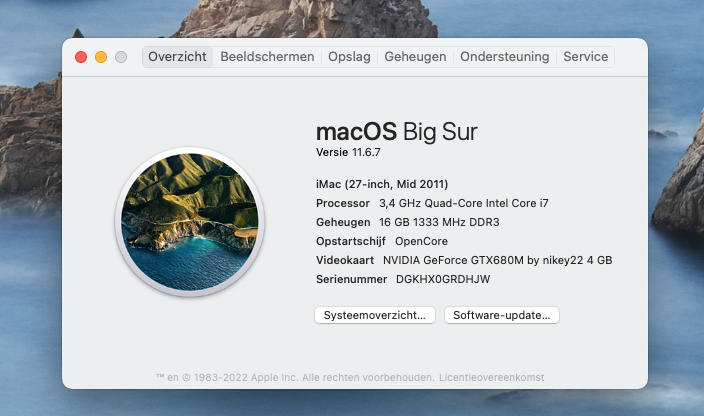
Task: Show the Geheugen tab
Action: pyautogui.click(x=415, y=57)
